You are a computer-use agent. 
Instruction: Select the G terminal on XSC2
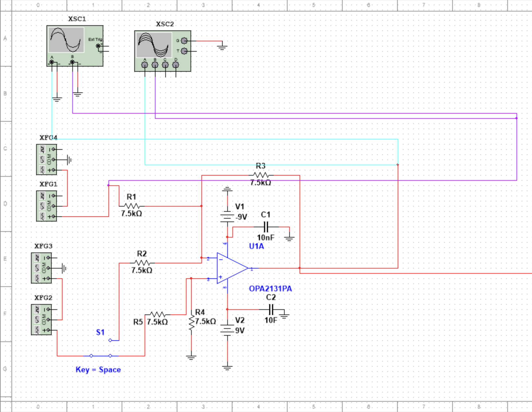coord(185,40)
